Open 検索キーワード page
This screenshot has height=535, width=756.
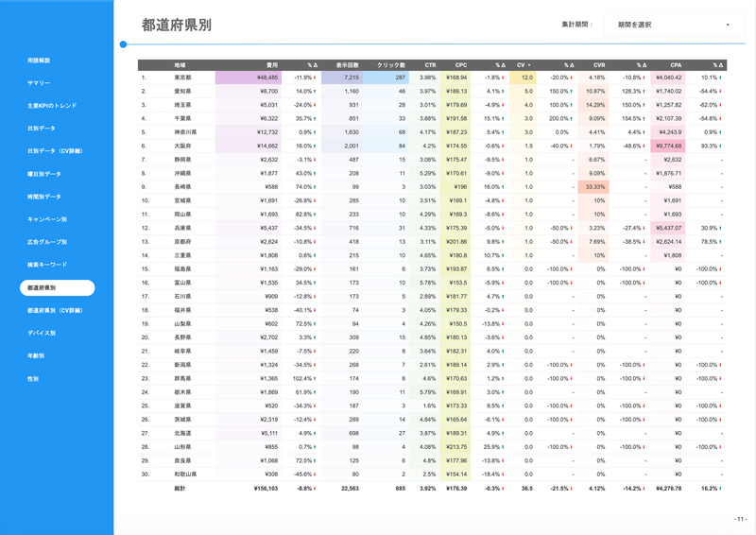[47, 265]
